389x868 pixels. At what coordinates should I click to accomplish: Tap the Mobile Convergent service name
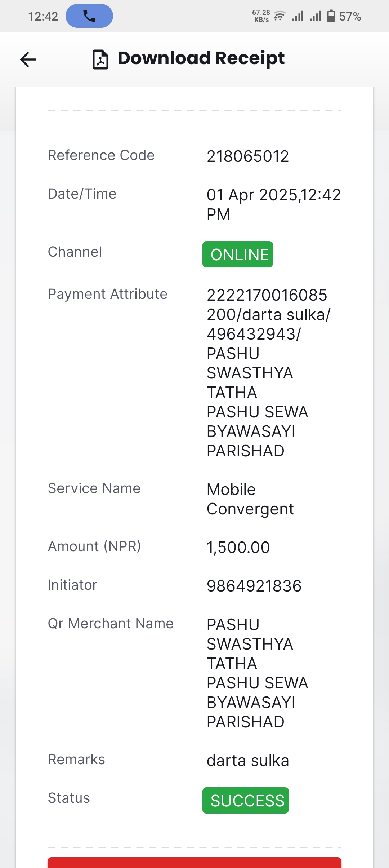[x=250, y=499]
